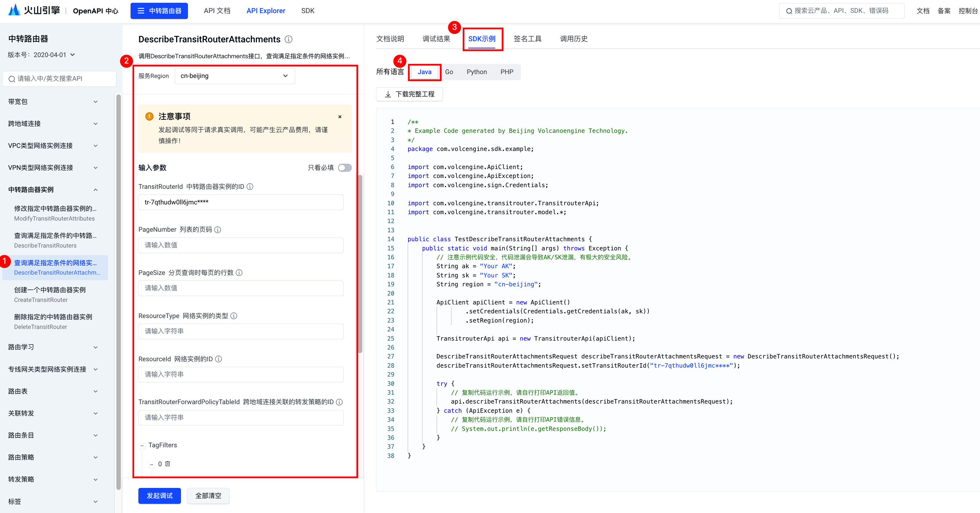Screen dimensions: 980x513
Task: Open 控制台 link in top right
Action: click(968, 11)
